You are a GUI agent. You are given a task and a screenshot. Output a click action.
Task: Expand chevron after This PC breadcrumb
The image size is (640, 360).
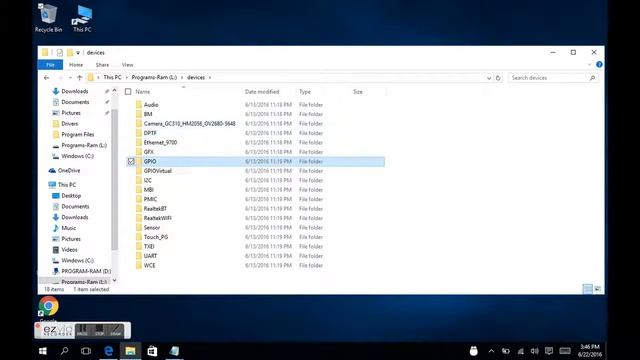coord(127,78)
